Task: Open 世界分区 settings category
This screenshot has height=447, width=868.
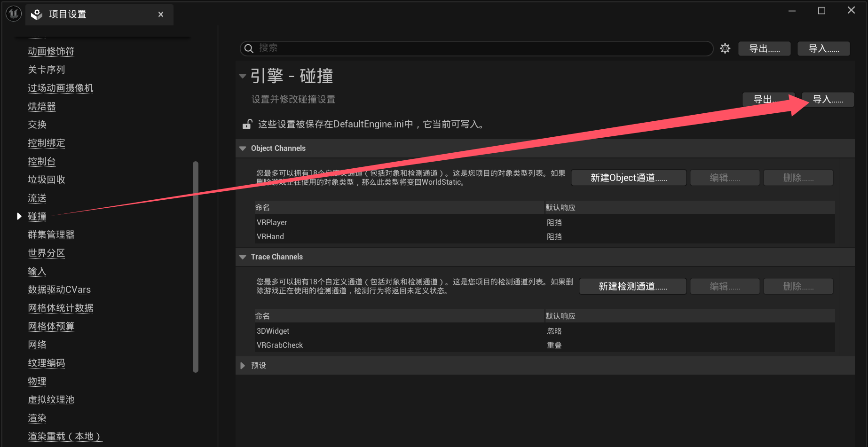Action: point(47,253)
